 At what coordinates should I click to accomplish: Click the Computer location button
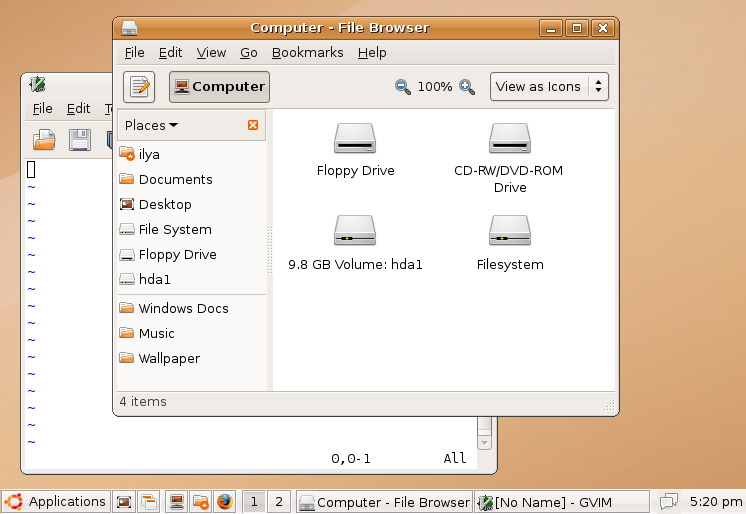pyautogui.click(x=219, y=87)
